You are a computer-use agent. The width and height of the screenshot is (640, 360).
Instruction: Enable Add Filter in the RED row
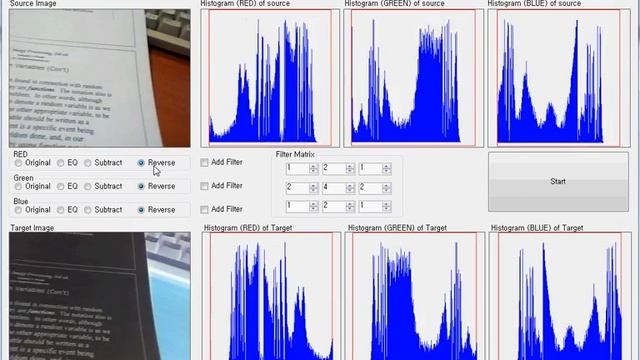(222, 162)
